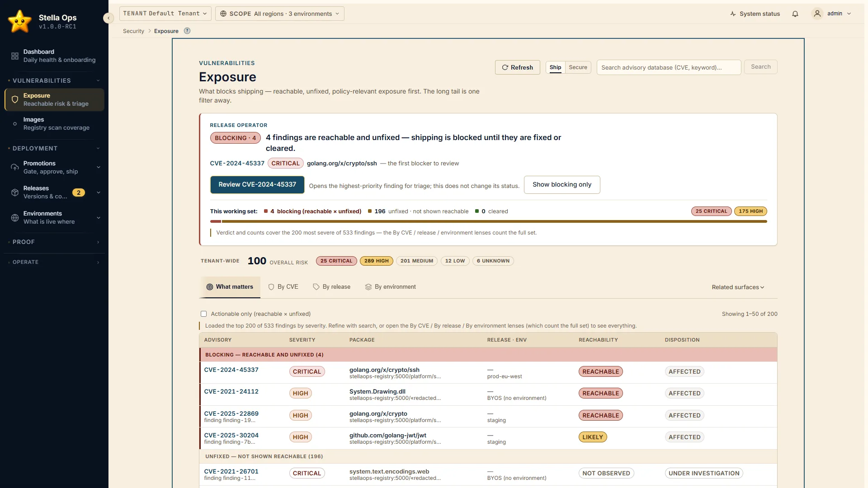This screenshot has width=868, height=488.
Task: Click the System status activity icon
Action: click(733, 14)
